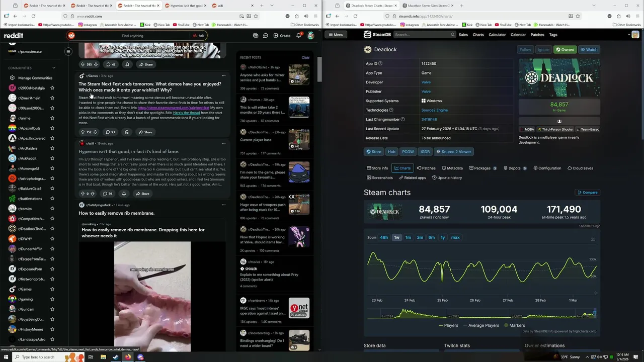Screen dimensions: 644x362
Task: Reload the Reddit browser page
Action: [x=33, y=16]
